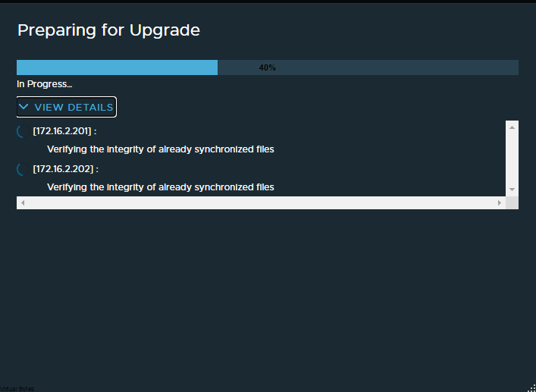Click the details scroll up arrow
The height and width of the screenshot is (392, 536).
[512, 127]
